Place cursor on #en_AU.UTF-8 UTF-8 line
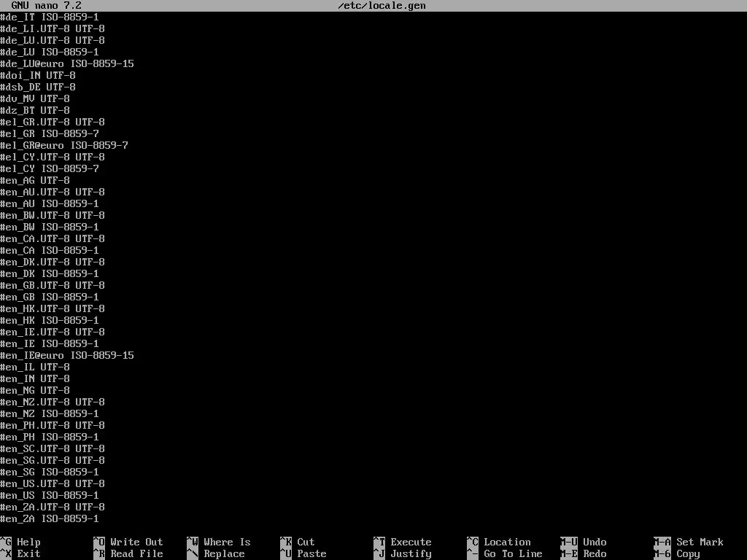Image resolution: width=747 pixels, height=560 pixels. (x=53, y=192)
